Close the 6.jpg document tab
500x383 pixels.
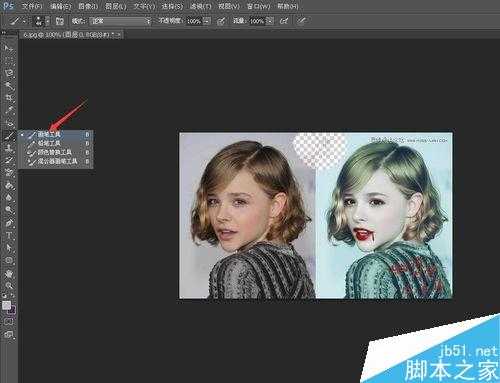pyautogui.click(x=119, y=34)
